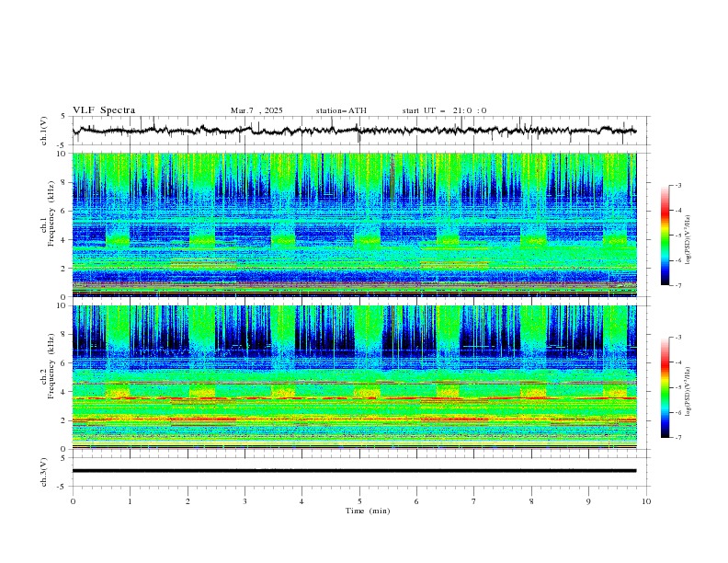Click the ch.1 colorbar log(PSD) label
Screen dimensions: 728x563
688,240
